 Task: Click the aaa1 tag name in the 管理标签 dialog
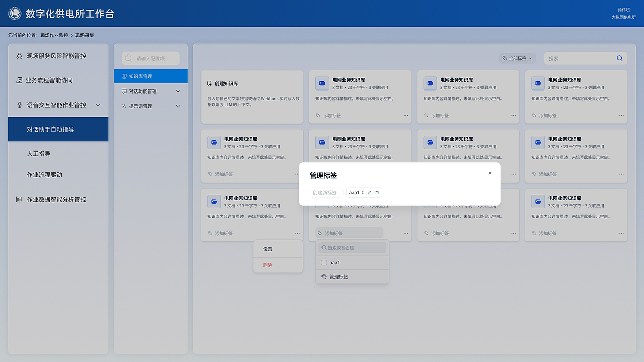coord(354,193)
